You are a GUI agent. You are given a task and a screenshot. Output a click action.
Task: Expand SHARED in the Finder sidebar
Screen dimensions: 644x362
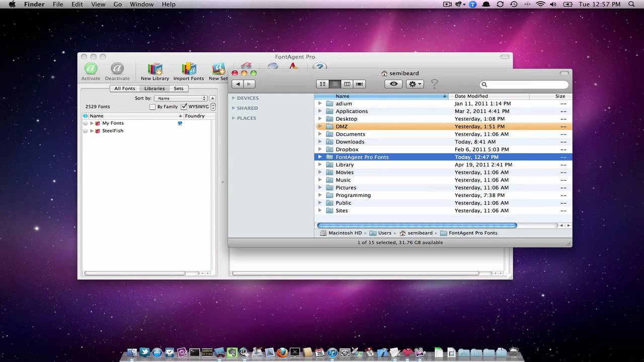click(x=233, y=108)
